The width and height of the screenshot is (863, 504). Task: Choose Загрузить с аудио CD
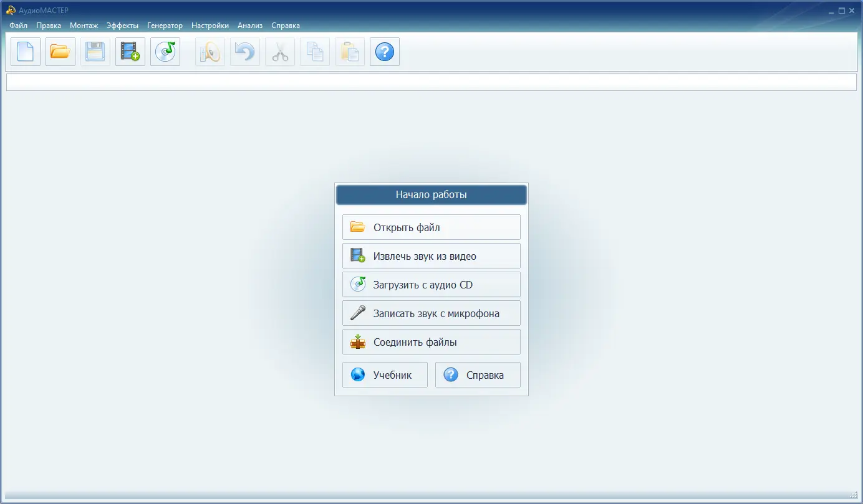[x=432, y=285]
